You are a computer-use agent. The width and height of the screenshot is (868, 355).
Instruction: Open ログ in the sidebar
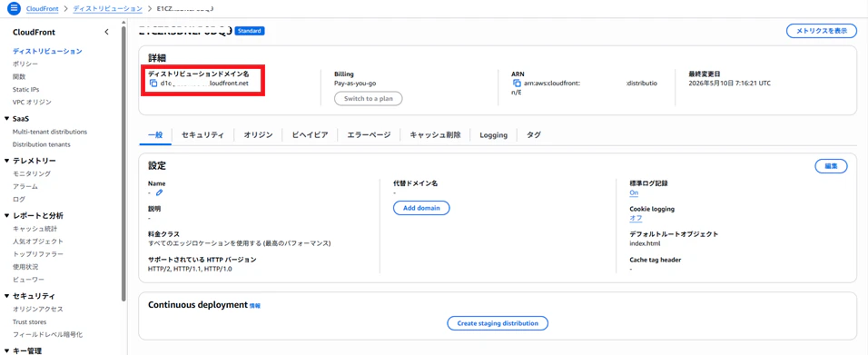(x=18, y=200)
